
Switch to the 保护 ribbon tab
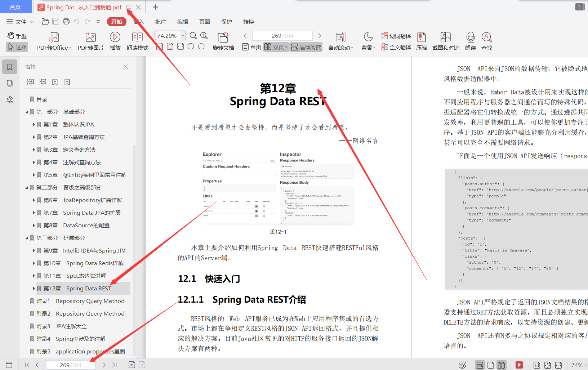click(x=227, y=22)
